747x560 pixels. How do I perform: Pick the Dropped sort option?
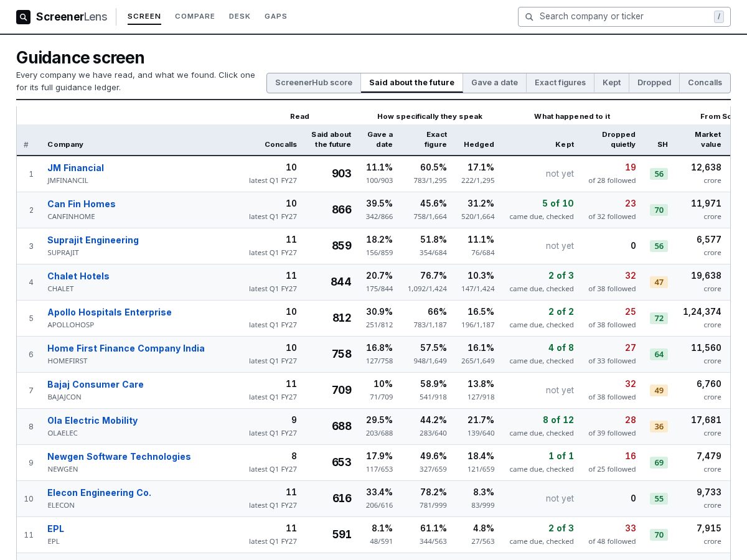654,83
